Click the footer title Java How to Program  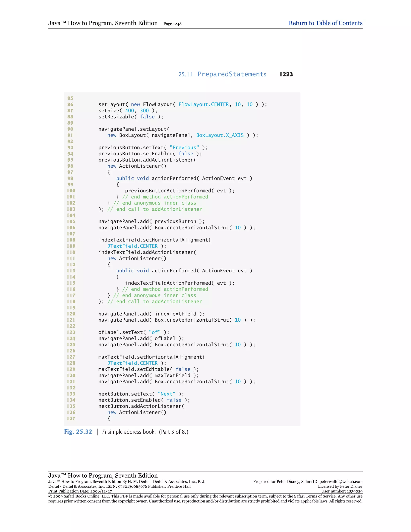click(x=103, y=475)
